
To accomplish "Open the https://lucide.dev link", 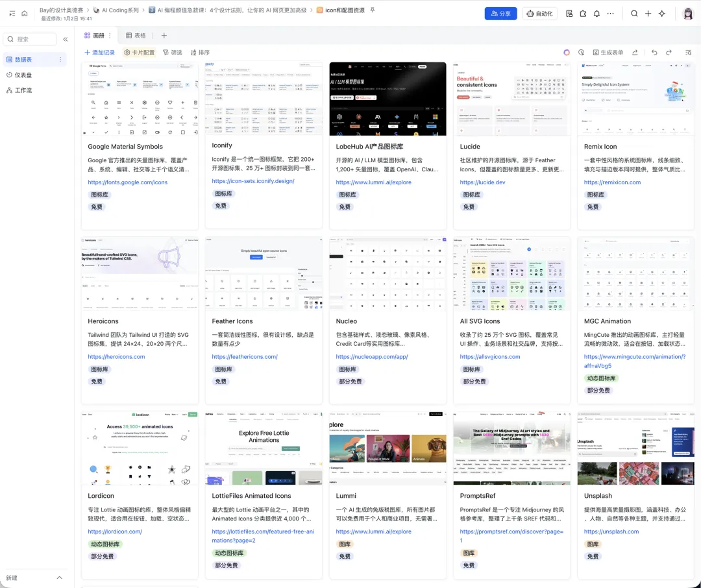I will [x=482, y=182].
